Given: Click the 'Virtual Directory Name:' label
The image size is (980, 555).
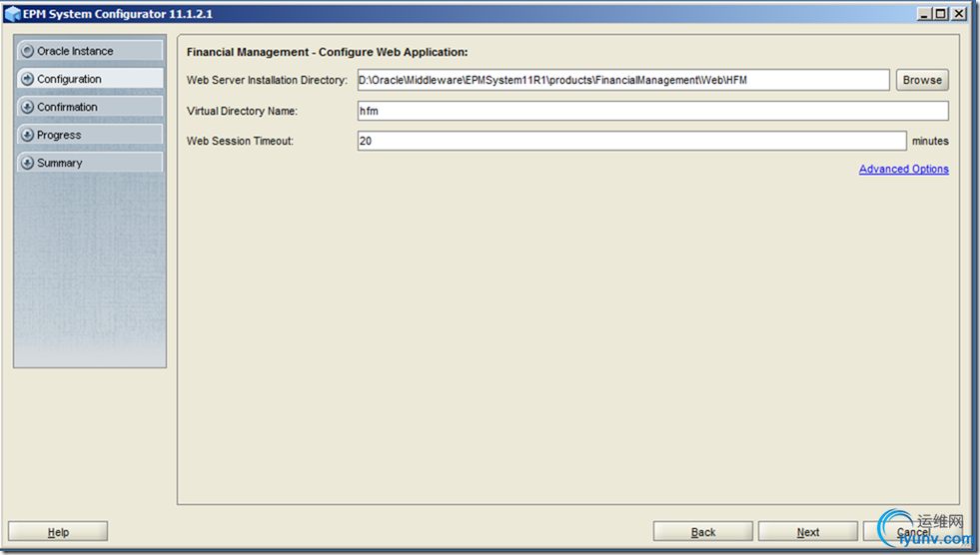Looking at the screenshot, I should (x=242, y=111).
